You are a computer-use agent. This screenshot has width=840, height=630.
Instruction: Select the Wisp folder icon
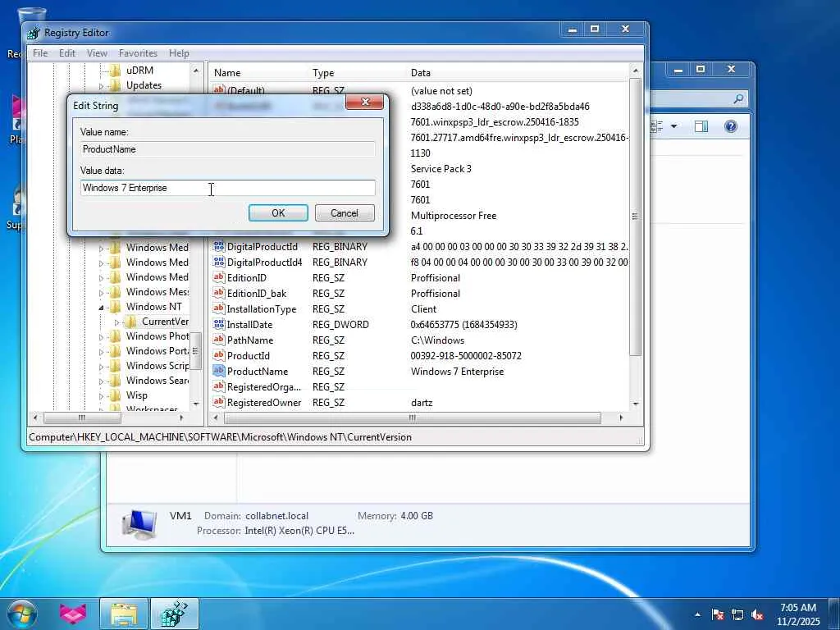point(115,395)
